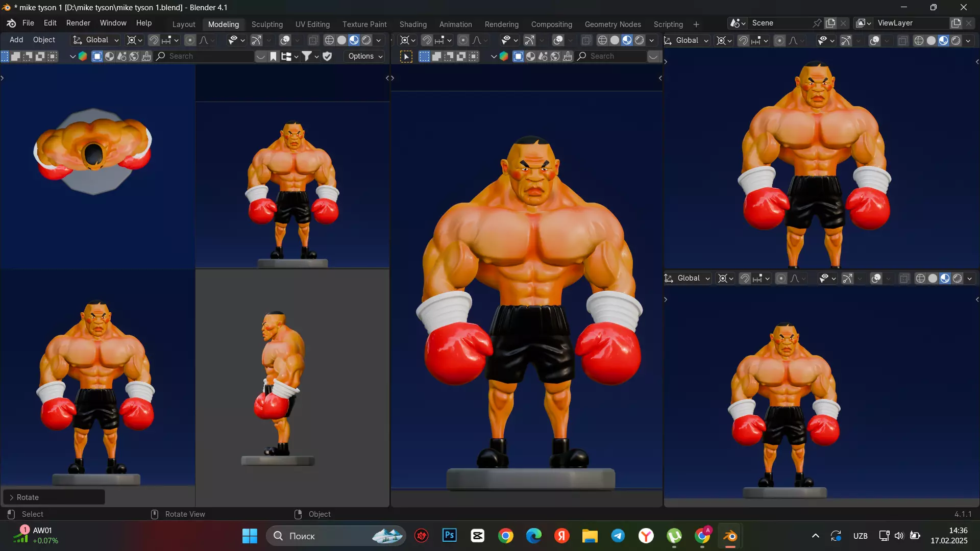
Task: Toggle X-ray in left viewport header
Action: click(x=313, y=40)
